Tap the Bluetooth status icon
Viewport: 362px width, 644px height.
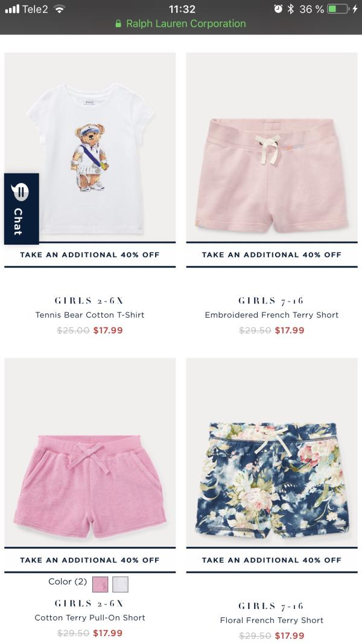(291, 8)
